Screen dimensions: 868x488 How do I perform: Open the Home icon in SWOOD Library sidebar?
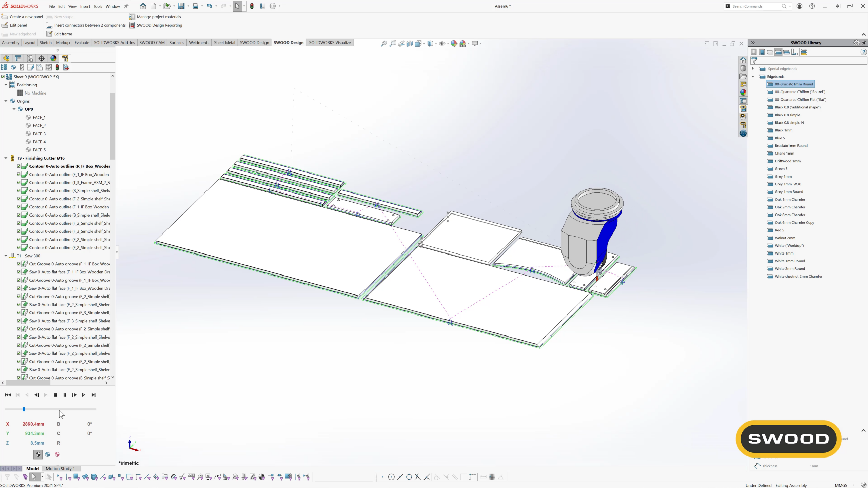point(743,60)
